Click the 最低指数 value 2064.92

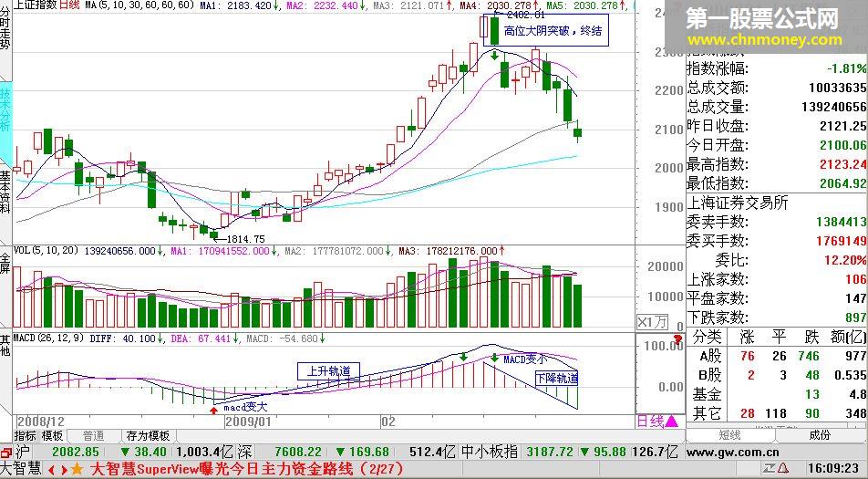pyautogui.click(x=842, y=182)
